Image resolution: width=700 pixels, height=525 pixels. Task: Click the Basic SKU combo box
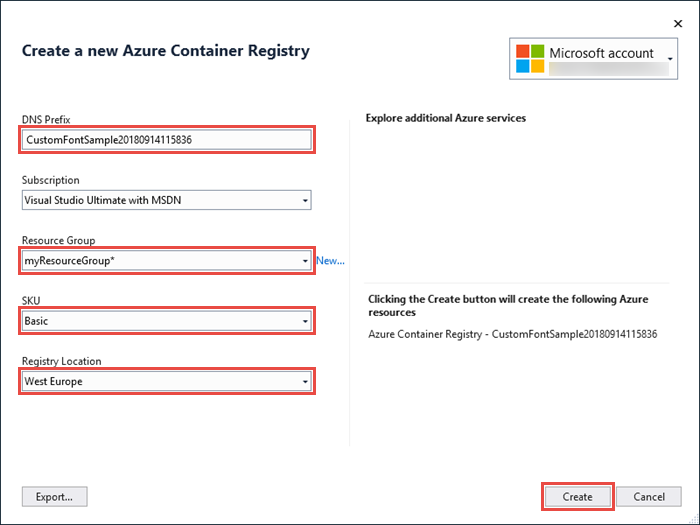167,321
